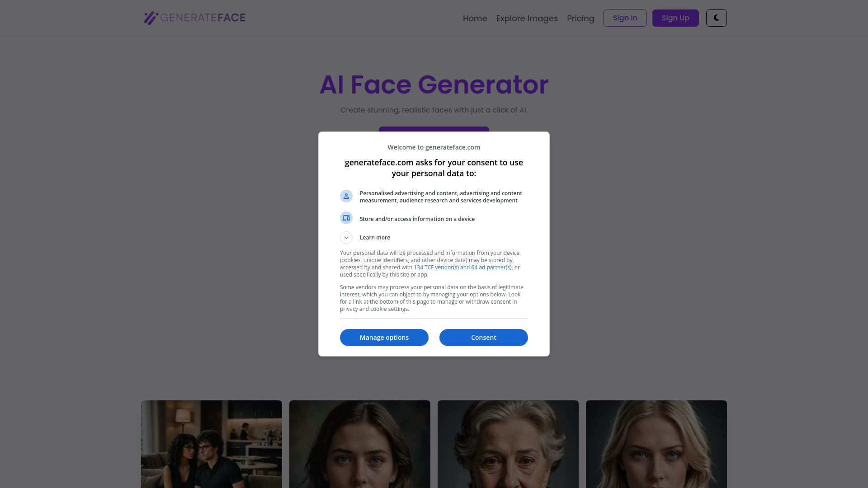Toggle personalised advertising consent checkbox
This screenshot has width=868, height=488.
[346, 196]
